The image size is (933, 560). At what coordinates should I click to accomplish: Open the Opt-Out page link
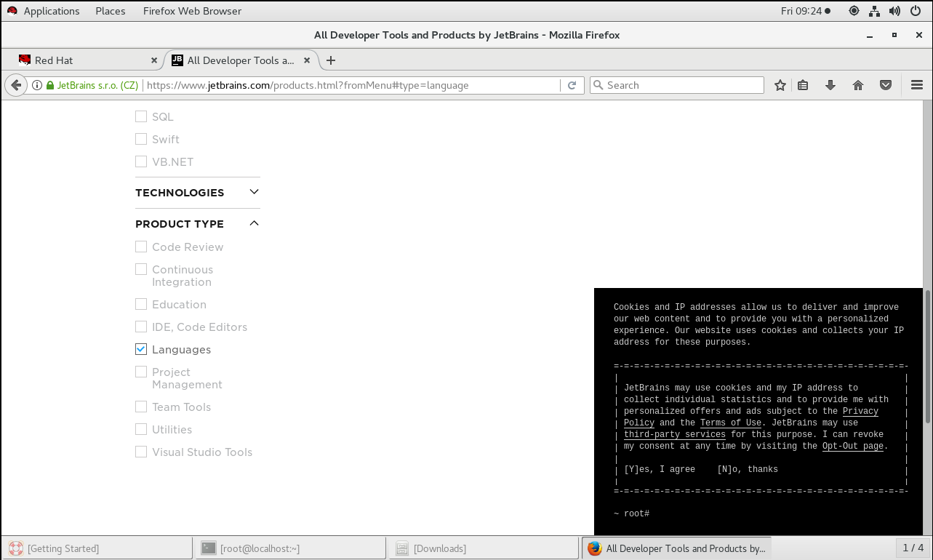coord(853,446)
